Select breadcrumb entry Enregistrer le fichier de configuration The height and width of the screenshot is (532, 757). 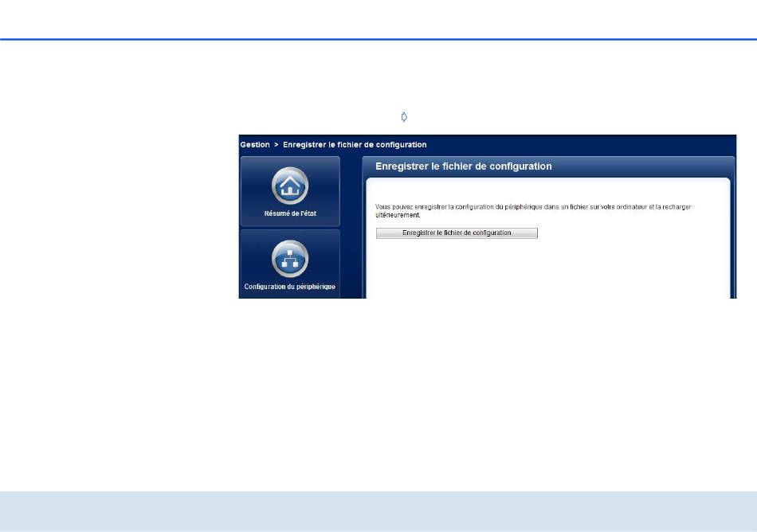click(355, 145)
